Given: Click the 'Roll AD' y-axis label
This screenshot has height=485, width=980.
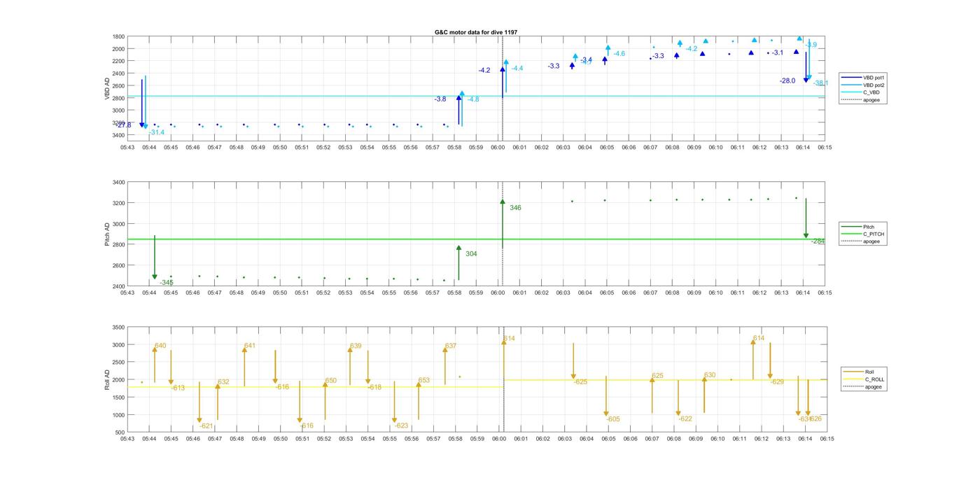Looking at the screenshot, I should click(107, 379).
